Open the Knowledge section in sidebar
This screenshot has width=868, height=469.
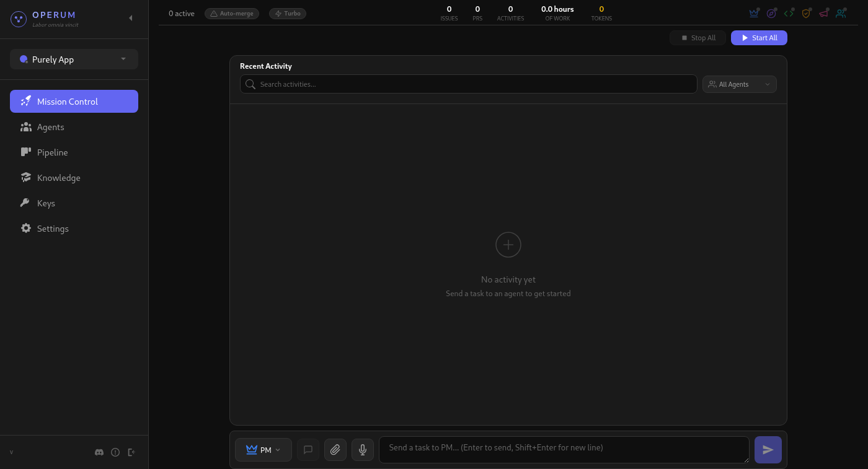click(59, 178)
